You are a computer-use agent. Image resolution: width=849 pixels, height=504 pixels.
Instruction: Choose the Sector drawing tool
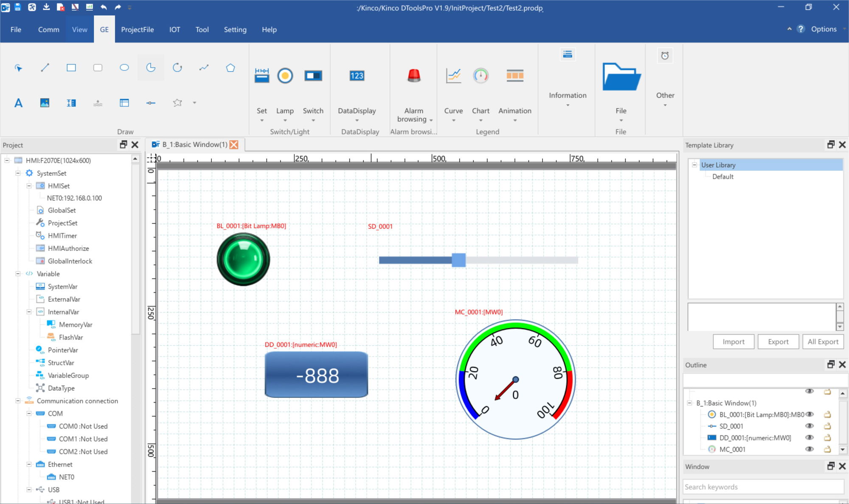(151, 67)
